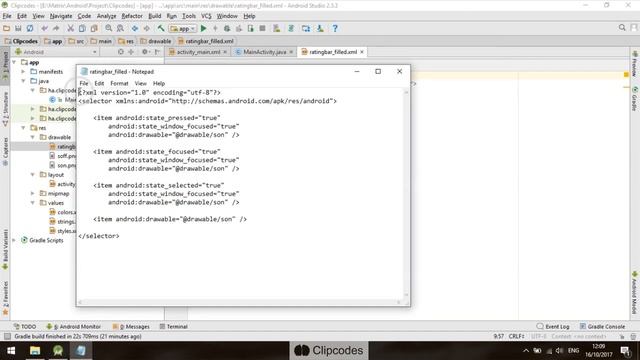Click the navigate Forward arrow icon
The image size is (640, 360).
pos(147,29)
